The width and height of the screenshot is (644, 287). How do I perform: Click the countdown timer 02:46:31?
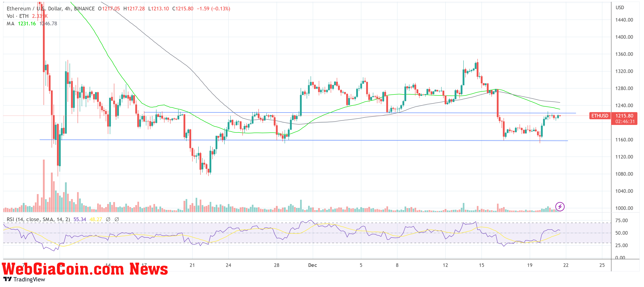pos(625,122)
